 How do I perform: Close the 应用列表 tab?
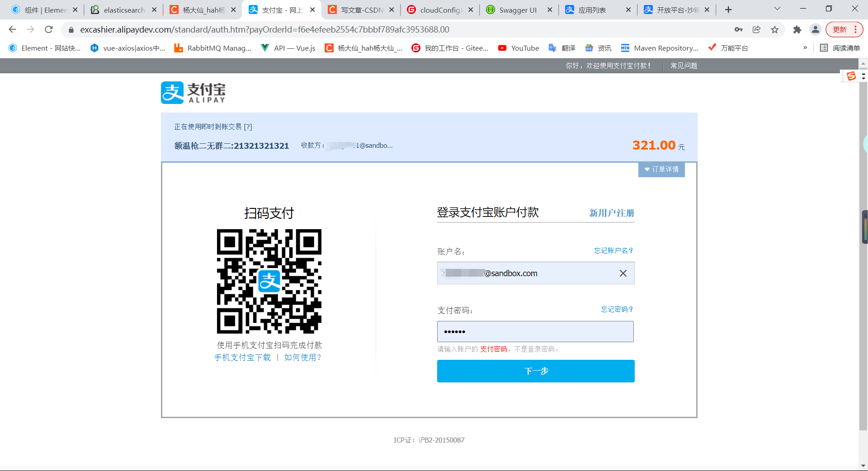click(x=628, y=9)
